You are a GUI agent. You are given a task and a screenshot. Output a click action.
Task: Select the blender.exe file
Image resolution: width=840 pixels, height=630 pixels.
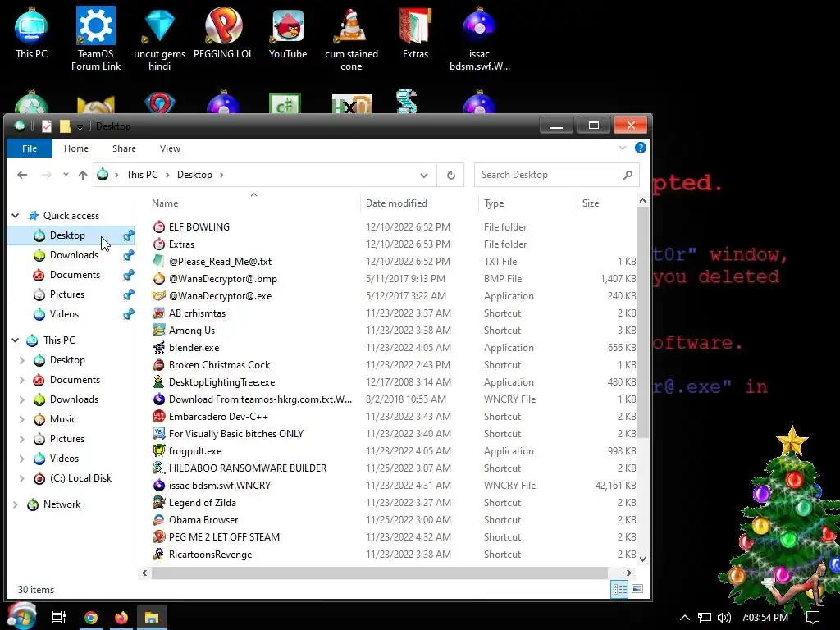(194, 348)
